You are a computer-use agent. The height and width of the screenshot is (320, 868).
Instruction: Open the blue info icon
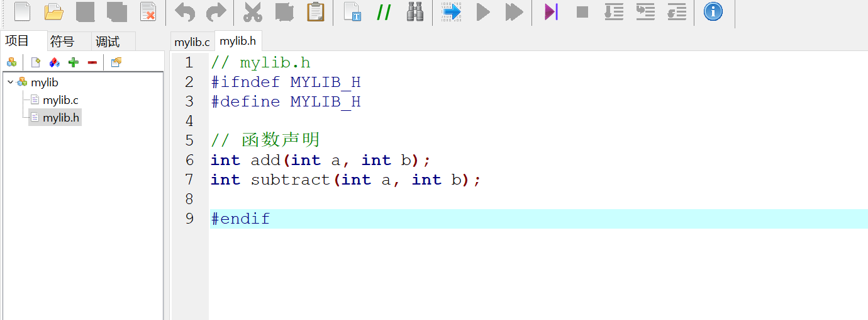pos(713,11)
